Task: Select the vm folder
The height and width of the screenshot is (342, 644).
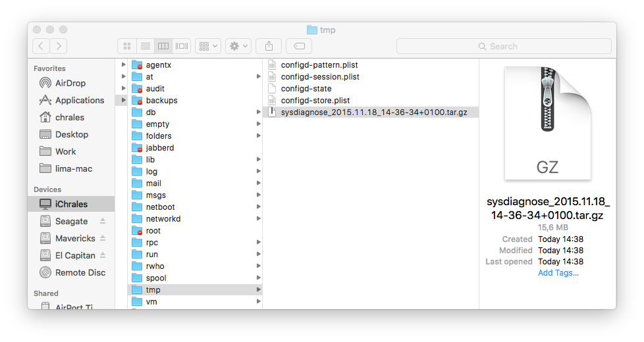Action: click(x=195, y=302)
